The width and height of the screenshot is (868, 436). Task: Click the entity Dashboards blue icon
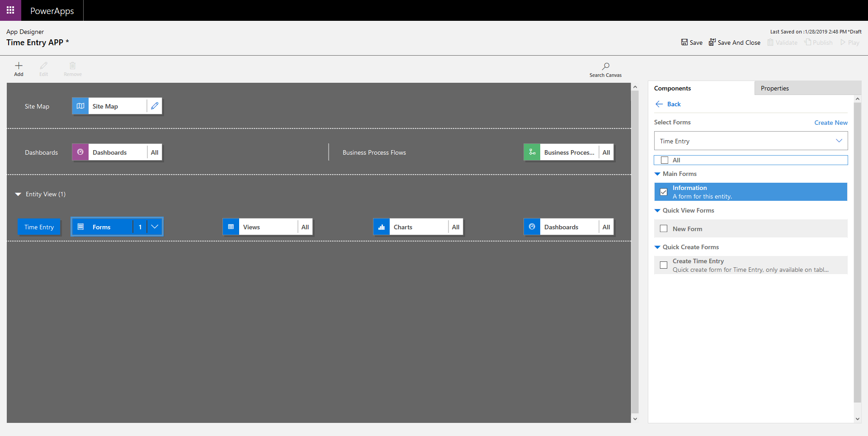pyautogui.click(x=532, y=227)
